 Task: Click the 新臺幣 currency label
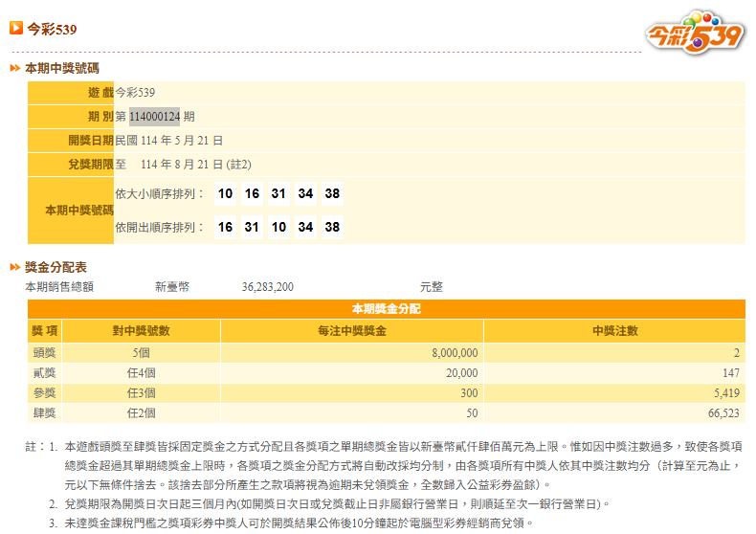point(172,287)
